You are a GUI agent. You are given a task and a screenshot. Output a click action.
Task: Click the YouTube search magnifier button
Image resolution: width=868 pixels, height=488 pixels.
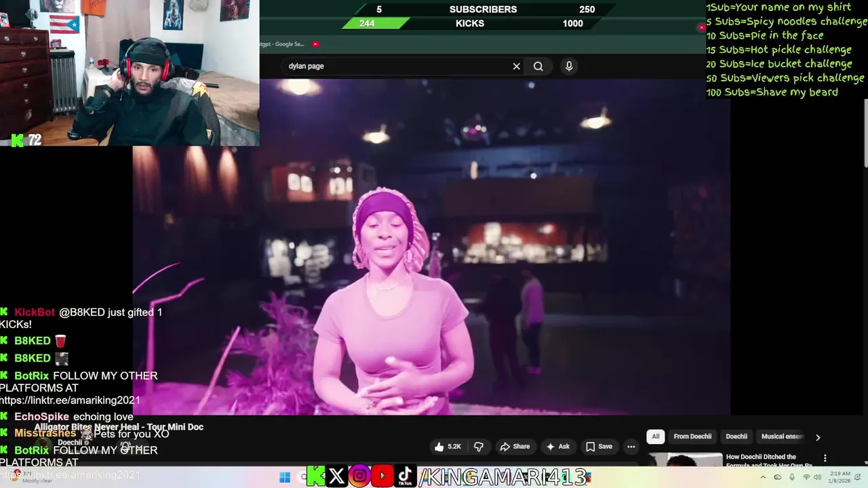coord(538,66)
